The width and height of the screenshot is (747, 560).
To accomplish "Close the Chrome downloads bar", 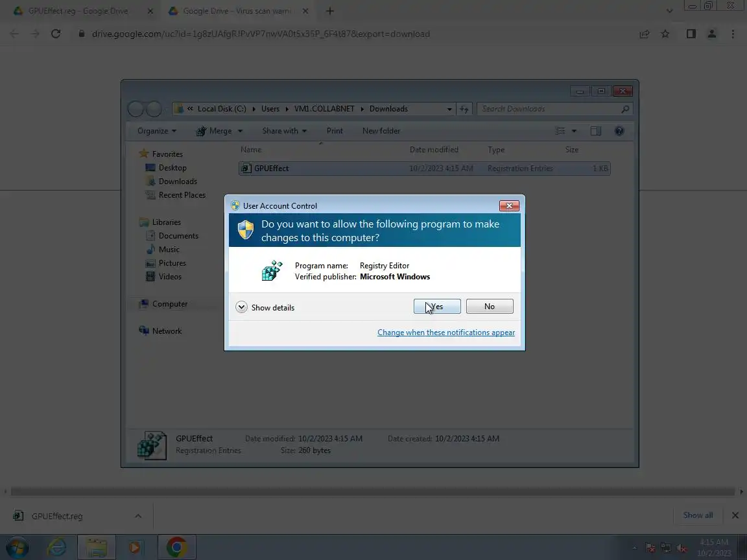I will point(735,515).
